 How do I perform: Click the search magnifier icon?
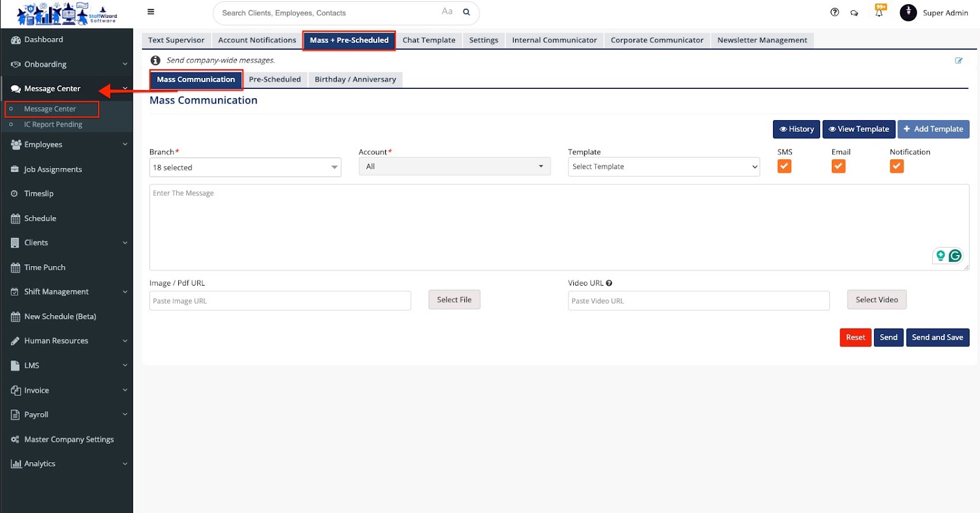click(x=466, y=12)
